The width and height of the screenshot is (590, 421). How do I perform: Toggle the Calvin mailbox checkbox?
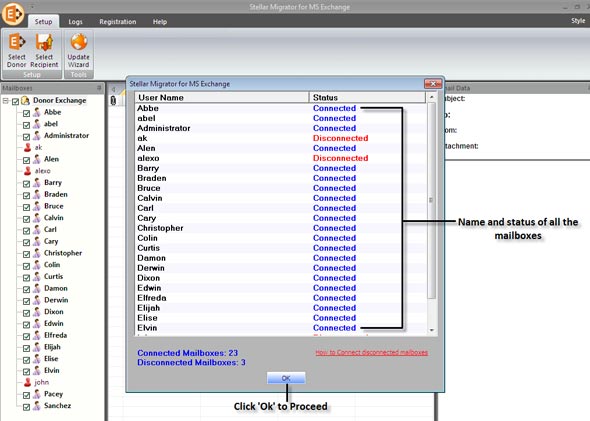(x=26, y=219)
